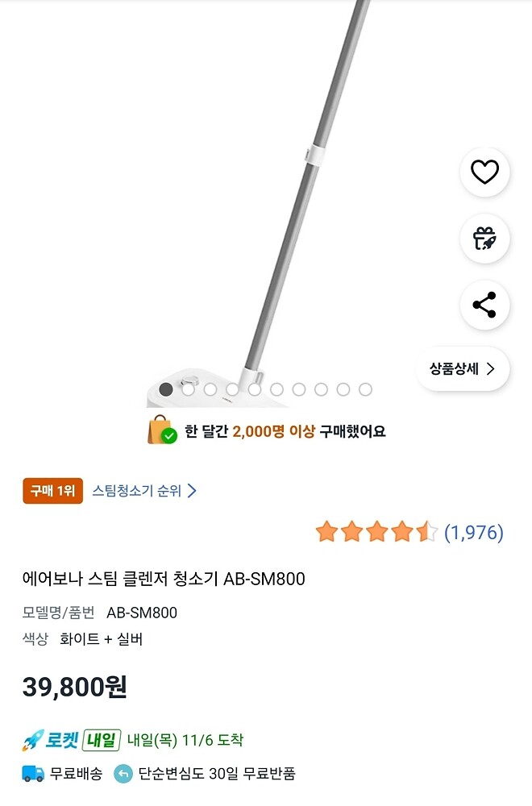Viewport: 532px width, 806px height.
Task: Switch to the fifth image indicator dot
Action: pyautogui.click(x=255, y=388)
